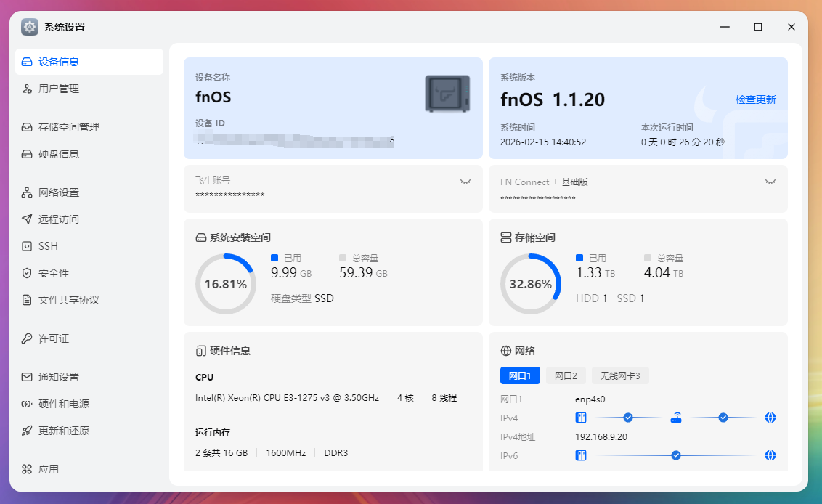The image size is (822, 504).
Task: Click the system settings gear icon
Action: [x=30, y=27]
